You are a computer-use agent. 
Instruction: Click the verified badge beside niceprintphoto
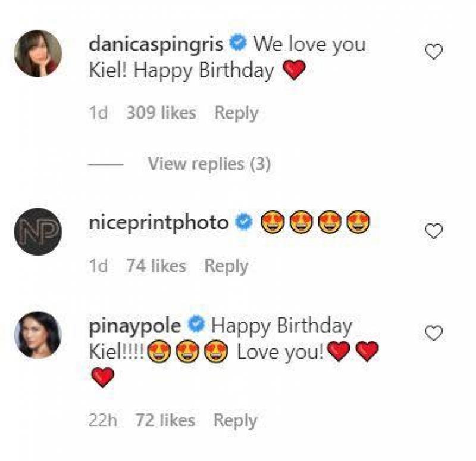pyautogui.click(x=244, y=223)
